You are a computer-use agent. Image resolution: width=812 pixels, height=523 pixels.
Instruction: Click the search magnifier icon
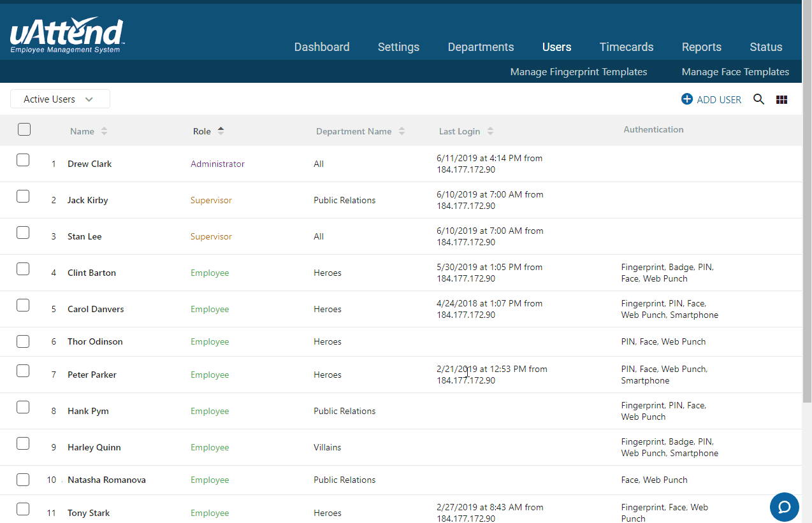pos(758,99)
